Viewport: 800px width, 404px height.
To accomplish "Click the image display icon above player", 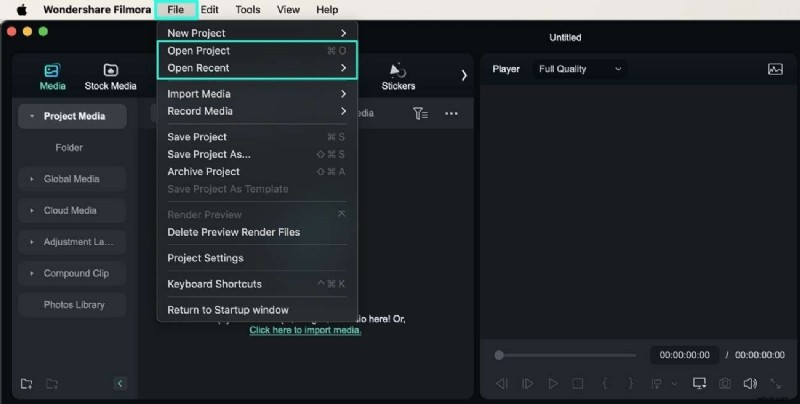I will click(x=774, y=69).
